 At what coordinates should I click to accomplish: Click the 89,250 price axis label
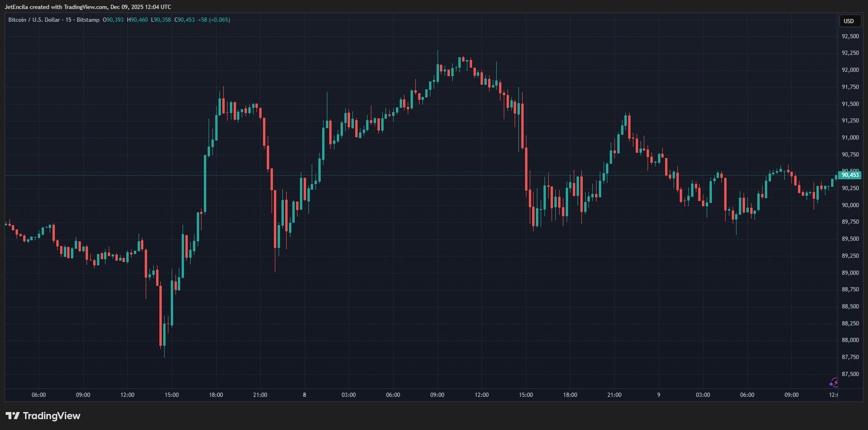click(x=850, y=256)
